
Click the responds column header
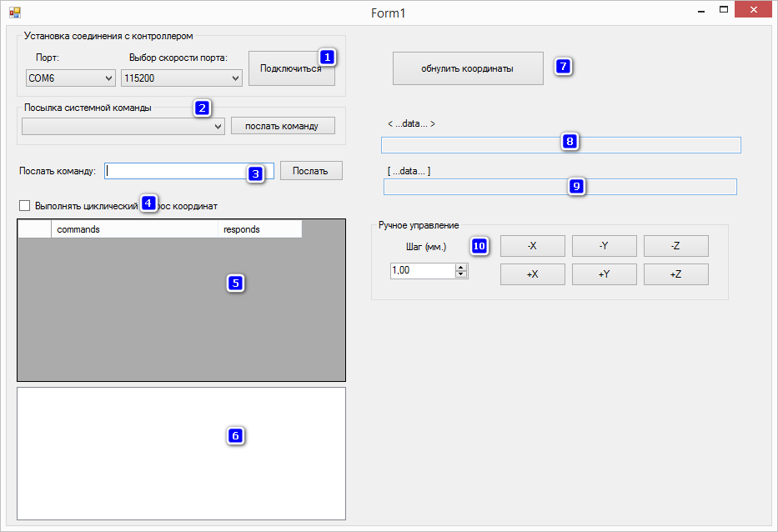[x=258, y=229]
